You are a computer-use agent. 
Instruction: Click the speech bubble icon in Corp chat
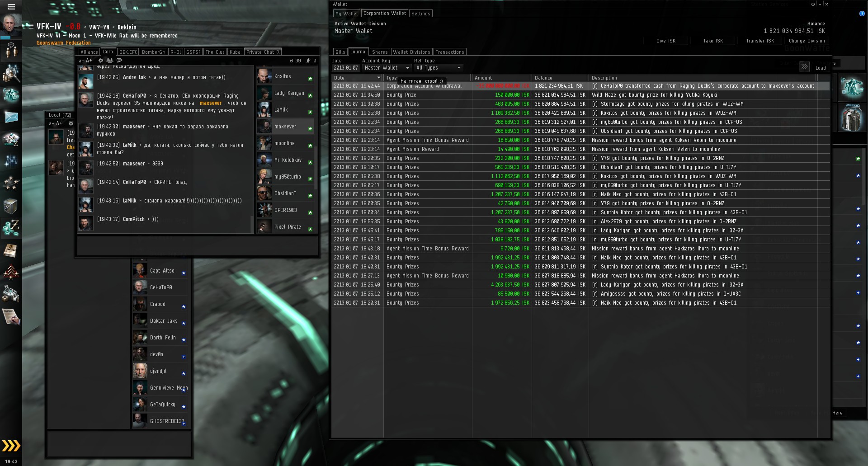coord(119,61)
